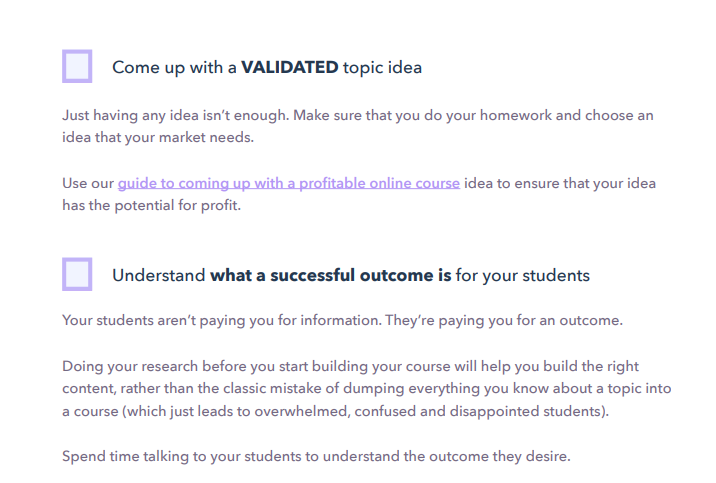Click the line mentioning "overwhelmed, confused and disappointed students"
The width and height of the screenshot is (716, 483).
(336, 412)
